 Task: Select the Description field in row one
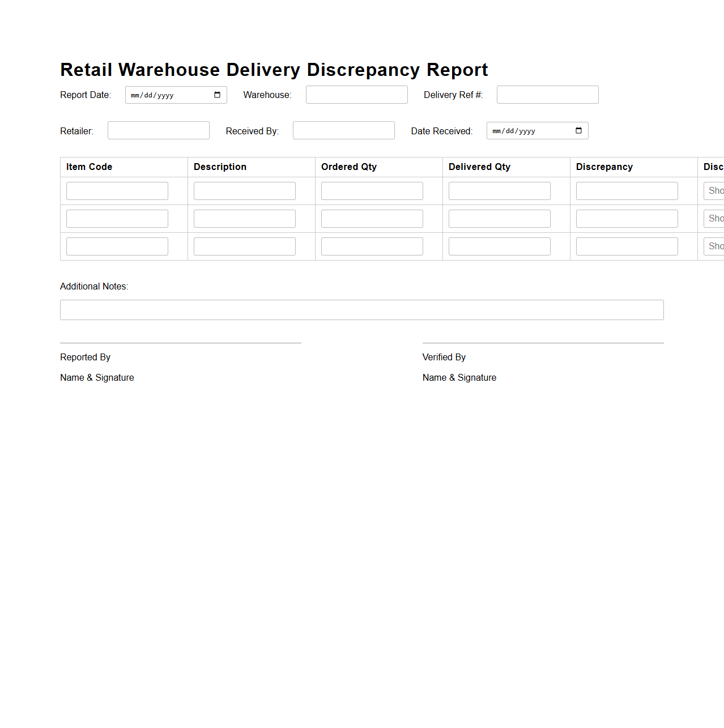click(x=244, y=190)
